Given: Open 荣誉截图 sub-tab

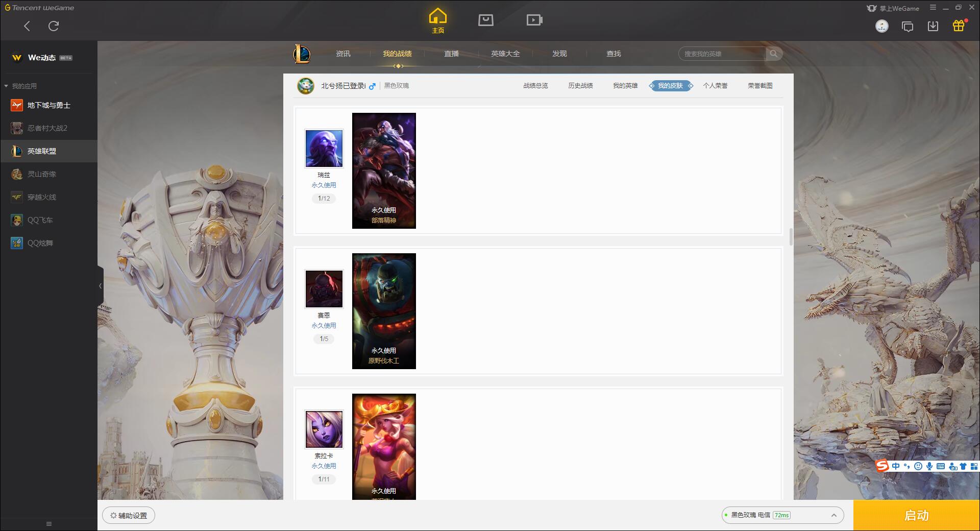Looking at the screenshot, I should click(x=760, y=86).
